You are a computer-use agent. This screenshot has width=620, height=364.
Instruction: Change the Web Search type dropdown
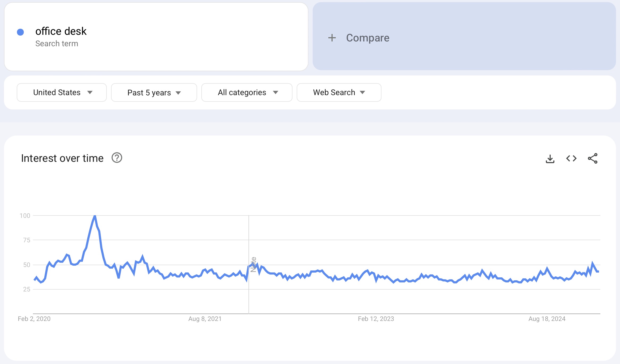coord(339,92)
